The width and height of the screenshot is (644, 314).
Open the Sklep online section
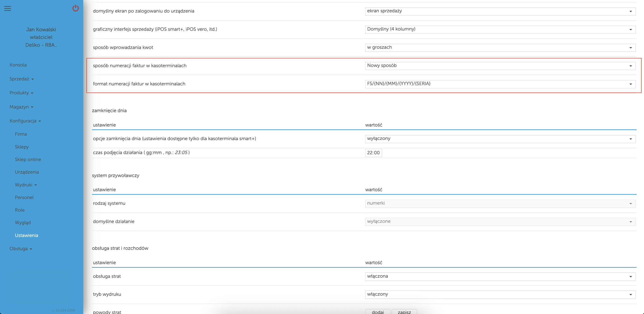click(28, 159)
